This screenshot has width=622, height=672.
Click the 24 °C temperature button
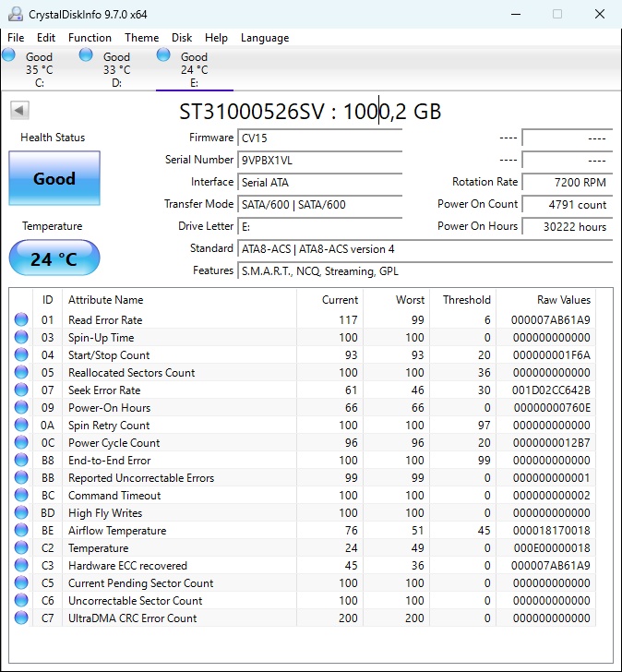click(x=54, y=258)
